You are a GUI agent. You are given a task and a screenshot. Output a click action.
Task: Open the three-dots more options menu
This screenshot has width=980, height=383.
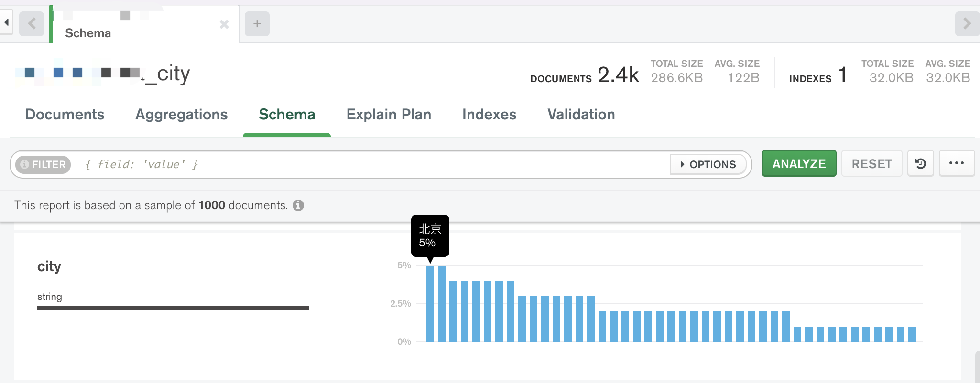[x=957, y=163]
